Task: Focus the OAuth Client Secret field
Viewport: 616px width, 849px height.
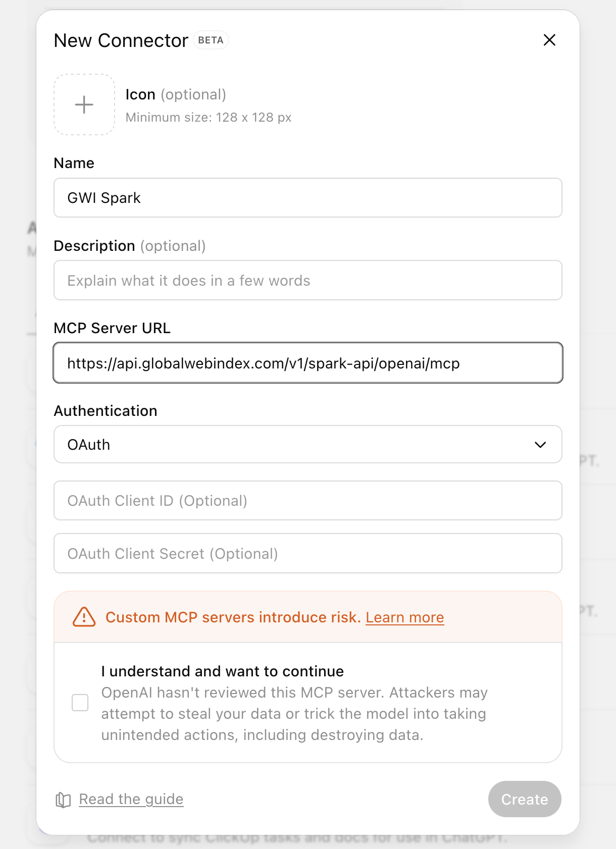Action: pos(308,553)
